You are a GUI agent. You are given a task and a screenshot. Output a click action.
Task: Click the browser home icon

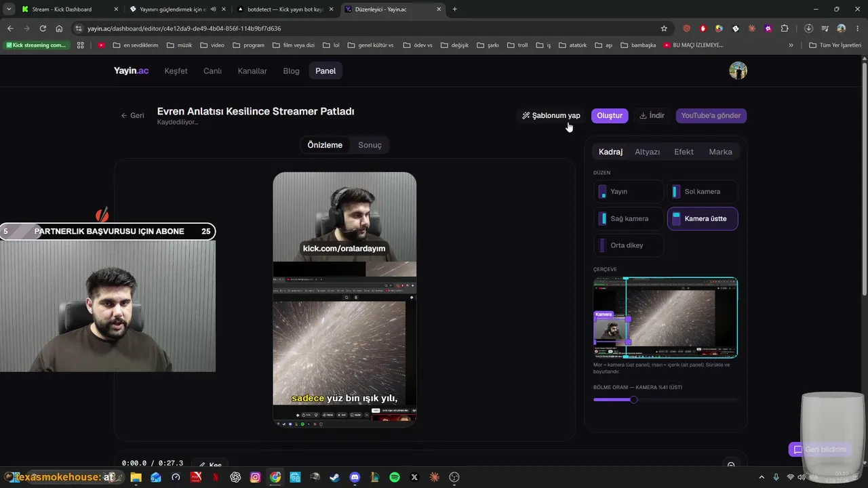(59, 28)
